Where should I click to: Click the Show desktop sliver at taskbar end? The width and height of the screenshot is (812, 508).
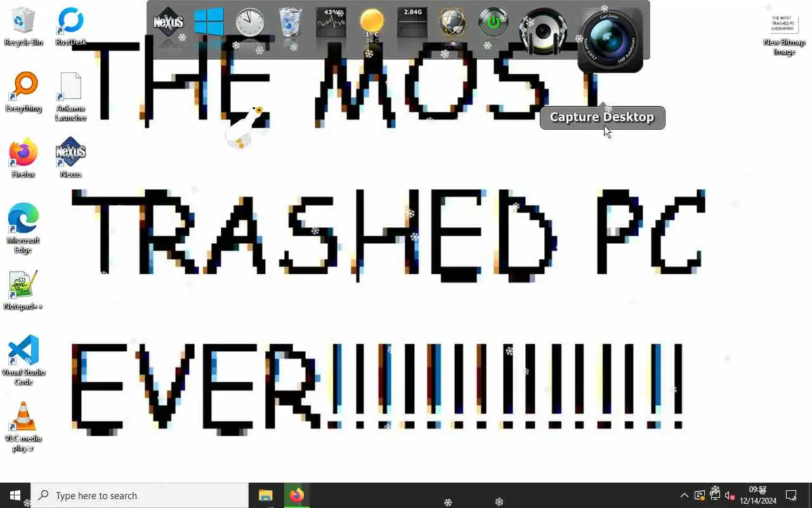pos(810,495)
